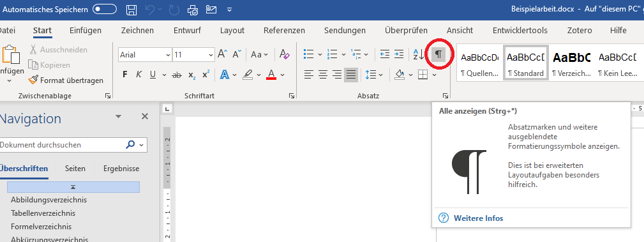Open the Zeichnen ribbon tab
Screen dimensions: 644x242
pos(137,31)
